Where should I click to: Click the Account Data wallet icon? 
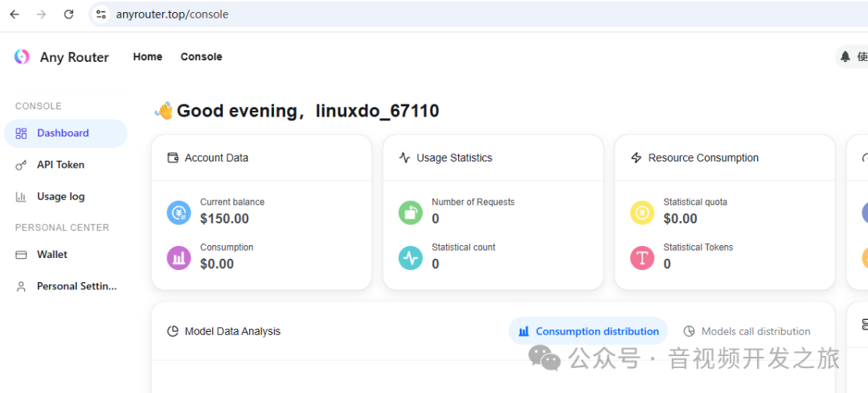tap(173, 158)
